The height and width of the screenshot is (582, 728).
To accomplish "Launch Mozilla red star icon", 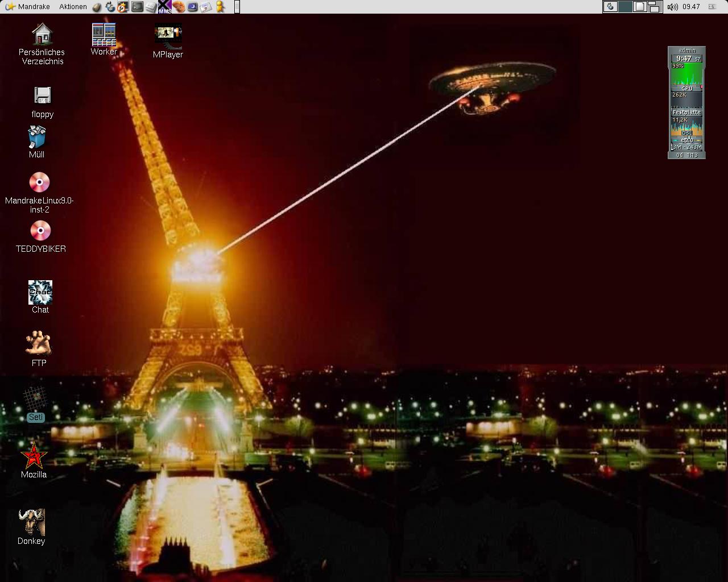I will pos(34,460).
